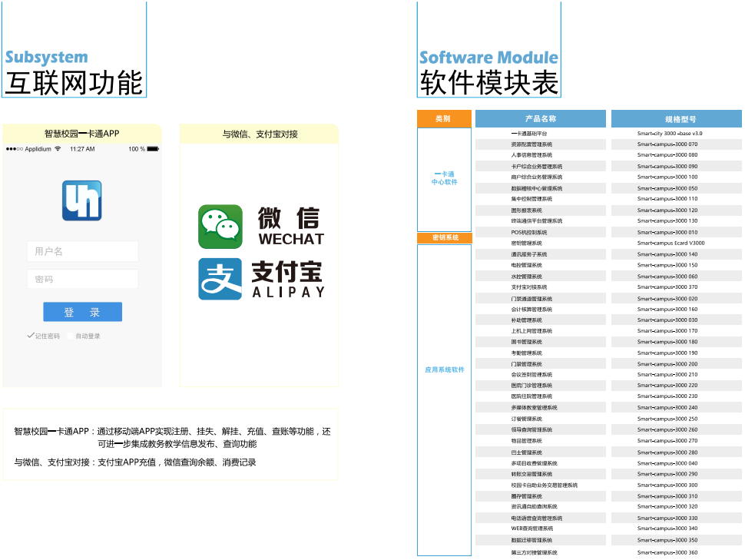Click the Applidium carrier label
Viewport: 745px width, 560px height.
[x=38, y=149]
